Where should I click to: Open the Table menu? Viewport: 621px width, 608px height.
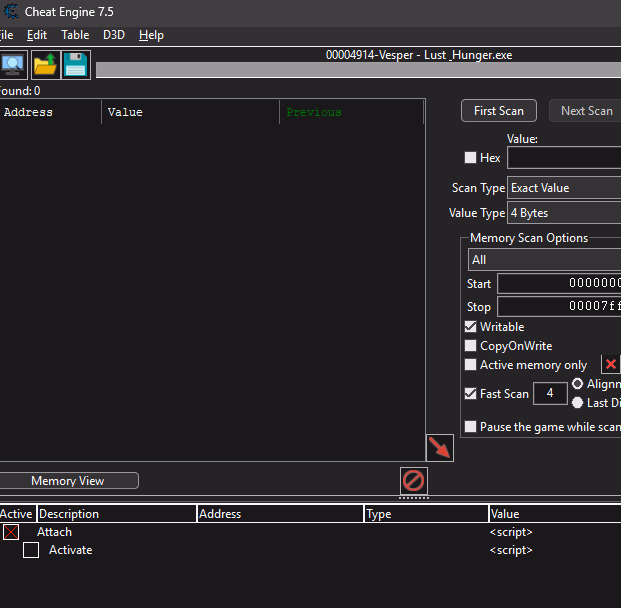75,35
